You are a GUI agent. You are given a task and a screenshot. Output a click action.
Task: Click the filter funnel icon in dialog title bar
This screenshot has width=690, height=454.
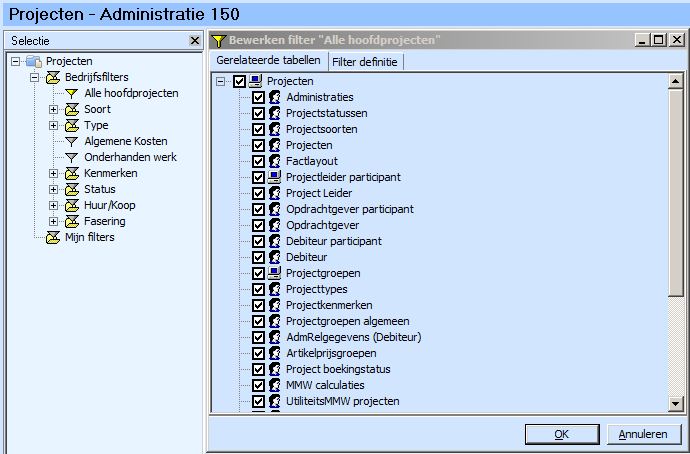pos(219,40)
